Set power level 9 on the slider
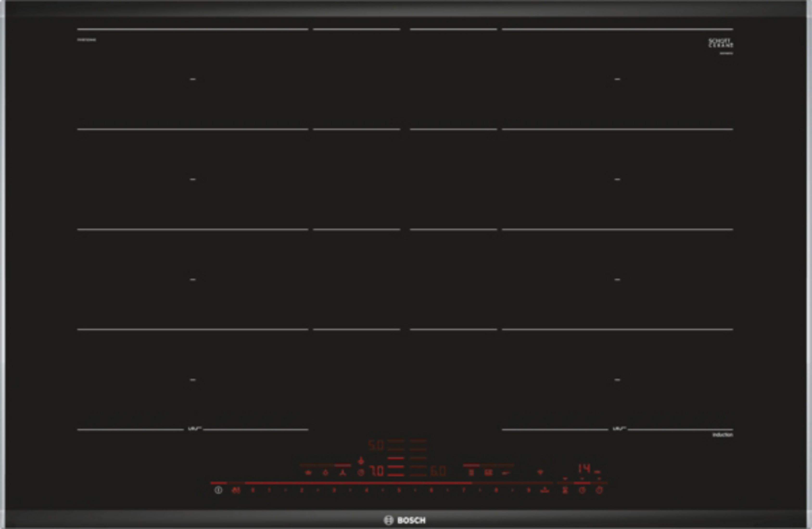 click(x=528, y=491)
